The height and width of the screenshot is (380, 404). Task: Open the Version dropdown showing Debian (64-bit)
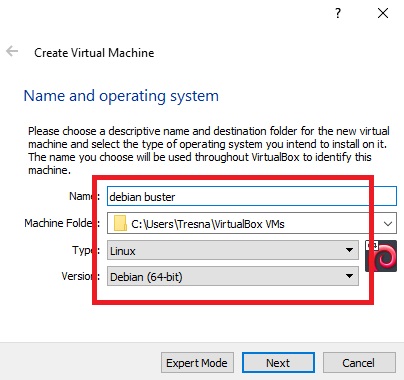click(233, 276)
